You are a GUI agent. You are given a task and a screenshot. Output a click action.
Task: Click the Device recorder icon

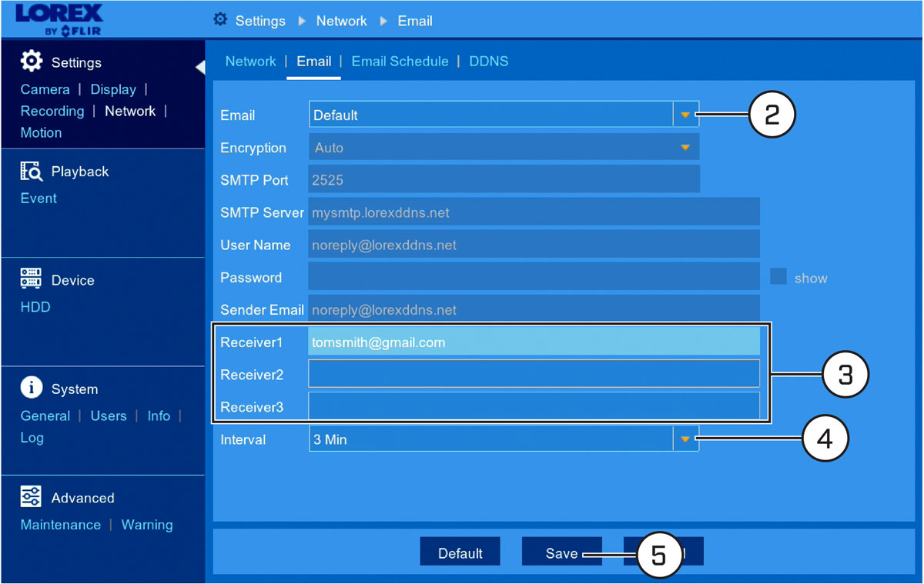coord(31,279)
